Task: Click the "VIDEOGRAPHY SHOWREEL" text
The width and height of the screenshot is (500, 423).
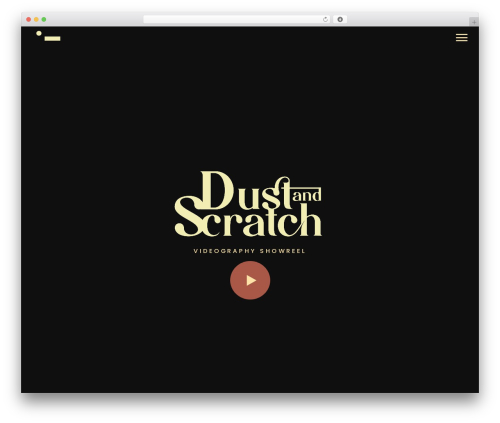Action: click(x=249, y=251)
